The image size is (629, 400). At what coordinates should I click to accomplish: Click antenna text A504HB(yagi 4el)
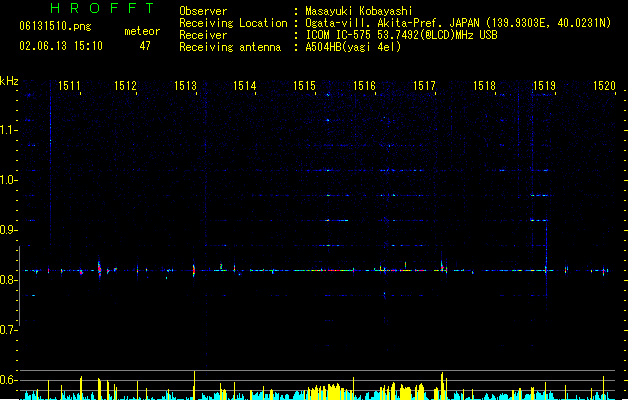[x=353, y=47]
